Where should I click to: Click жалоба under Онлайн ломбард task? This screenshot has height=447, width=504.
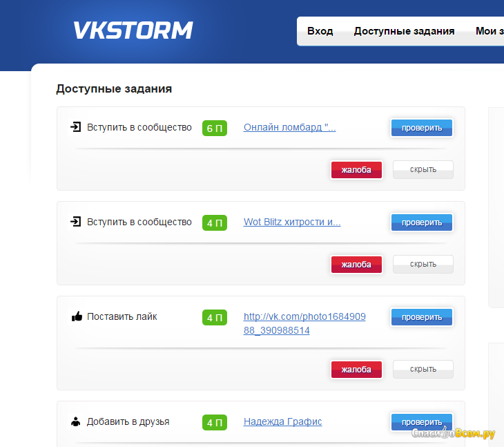point(356,169)
